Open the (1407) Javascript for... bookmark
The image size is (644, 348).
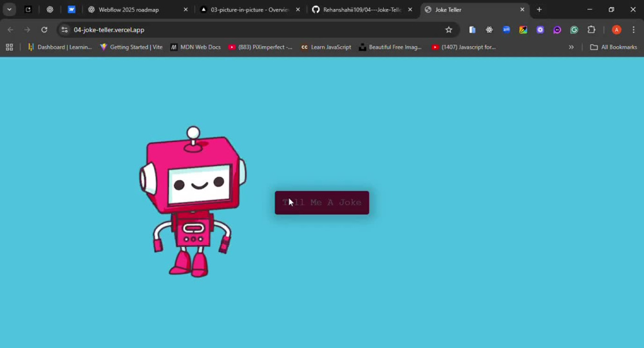pyautogui.click(x=464, y=47)
